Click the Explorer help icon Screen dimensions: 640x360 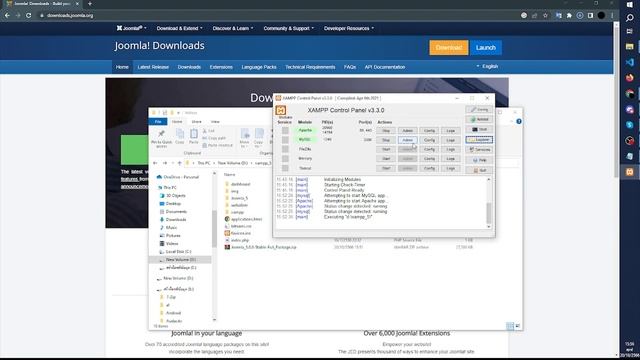point(519,122)
